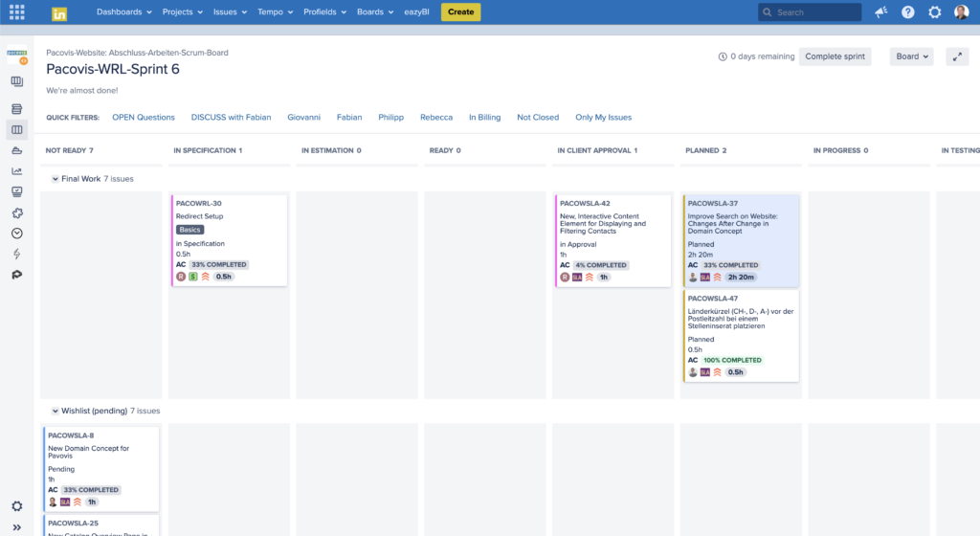Open the Tempo dropdown menu
The height and width of the screenshot is (536, 980).
[275, 11]
